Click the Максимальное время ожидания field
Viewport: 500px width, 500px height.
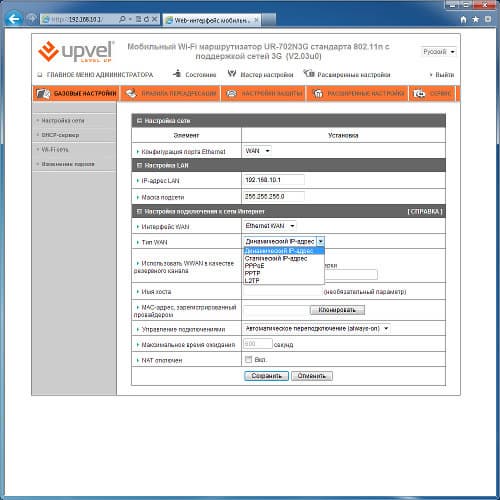click(258, 344)
